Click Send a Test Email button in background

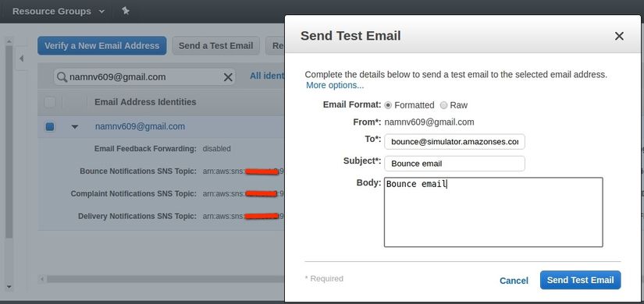pos(215,45)
